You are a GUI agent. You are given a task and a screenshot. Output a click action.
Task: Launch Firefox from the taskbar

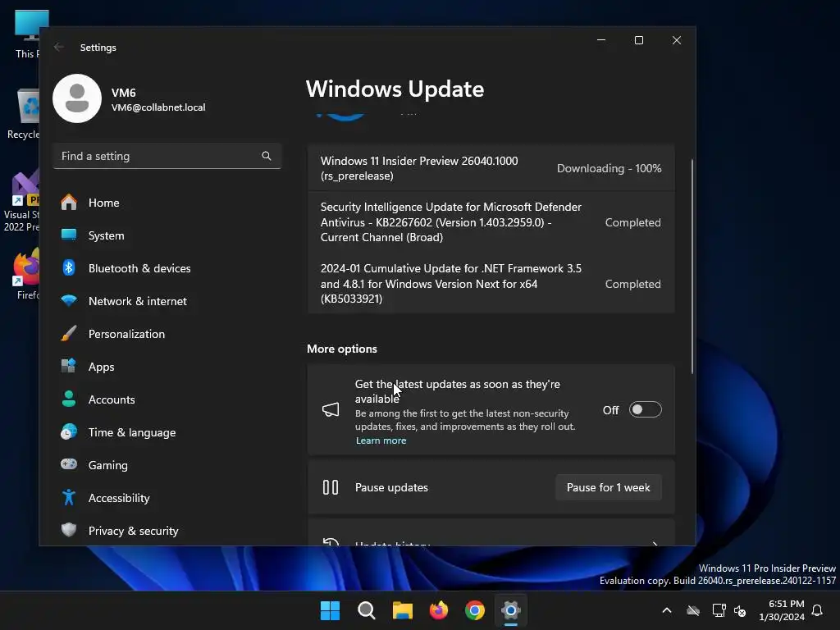click(x=439, y=610)
